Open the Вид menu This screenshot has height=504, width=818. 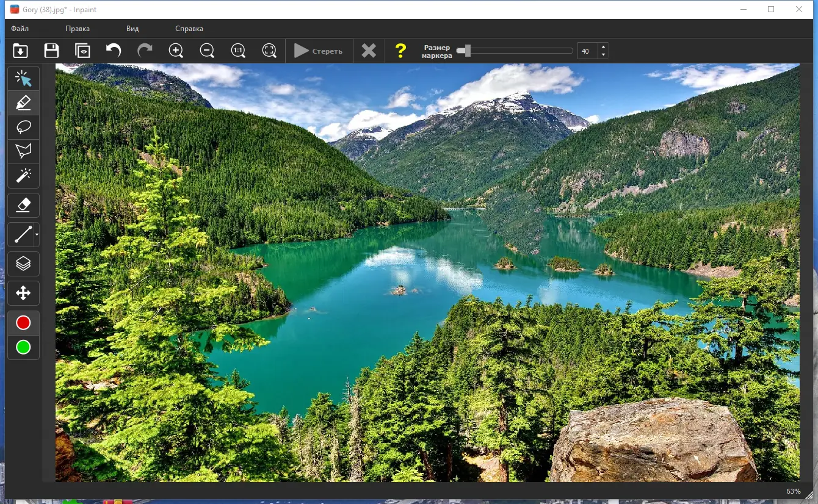click(x=131, y=28)
